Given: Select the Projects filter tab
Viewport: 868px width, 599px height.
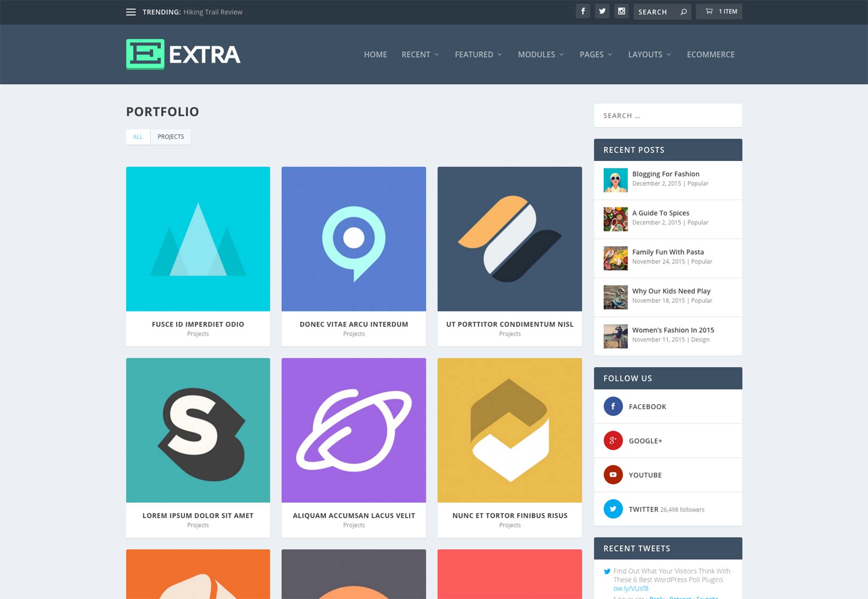Looking at the screenshot, I should [x=171, y=137].
